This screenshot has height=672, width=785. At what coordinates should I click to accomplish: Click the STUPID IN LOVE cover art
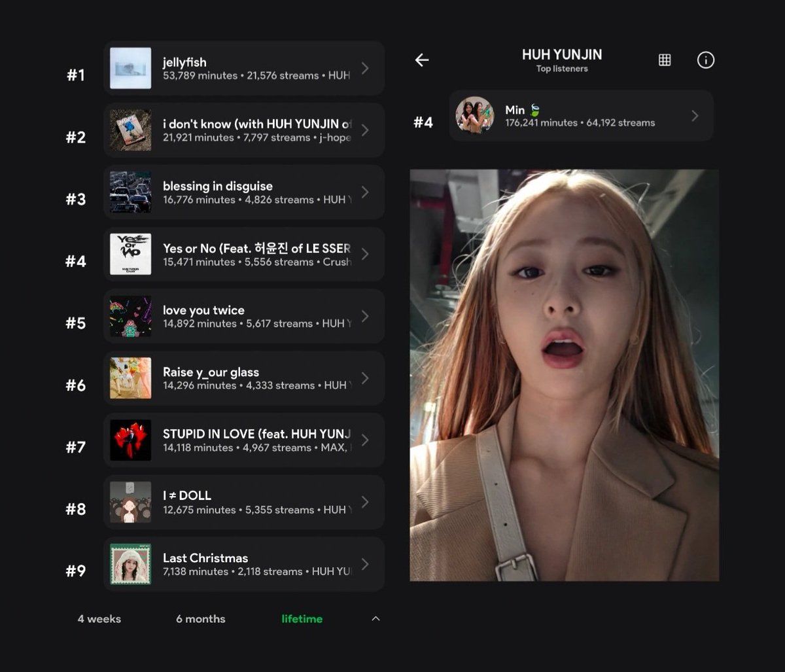(130, 440)
